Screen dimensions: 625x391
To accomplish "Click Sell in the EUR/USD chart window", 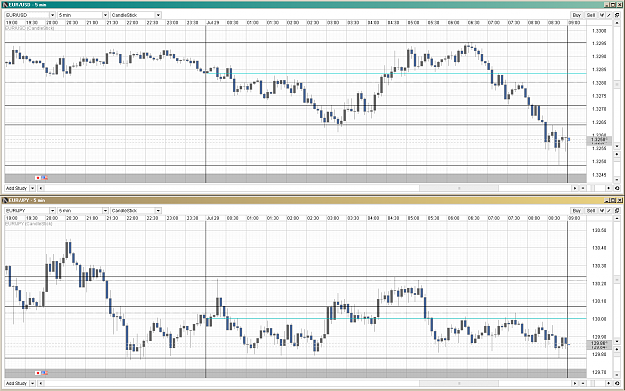I will (591, 15).
